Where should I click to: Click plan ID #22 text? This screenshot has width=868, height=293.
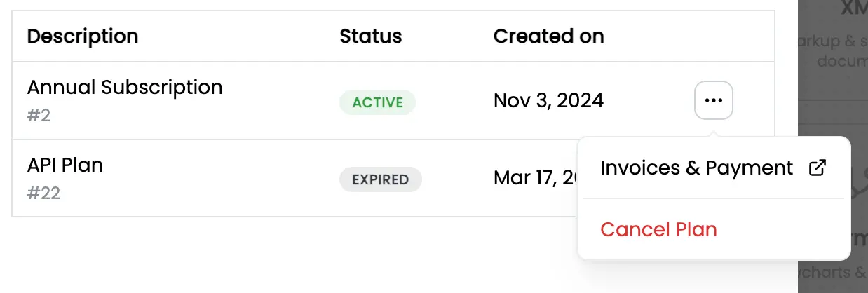coord(43,193)
